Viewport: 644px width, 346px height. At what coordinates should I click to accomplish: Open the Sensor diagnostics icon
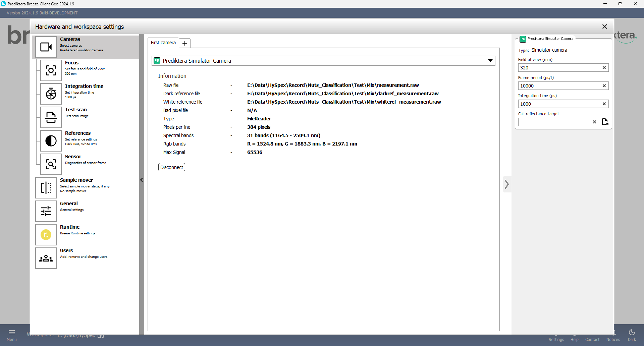click(51, 164)
